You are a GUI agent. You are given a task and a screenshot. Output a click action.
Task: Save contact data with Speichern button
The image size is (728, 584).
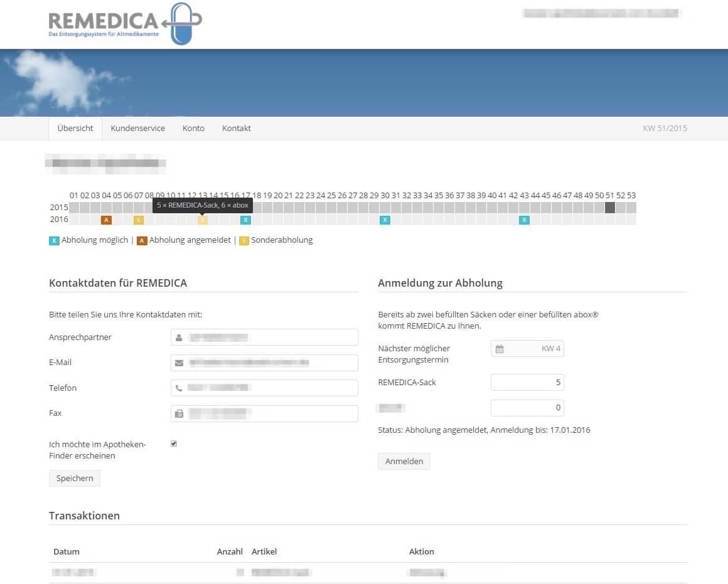coord(75,478)
